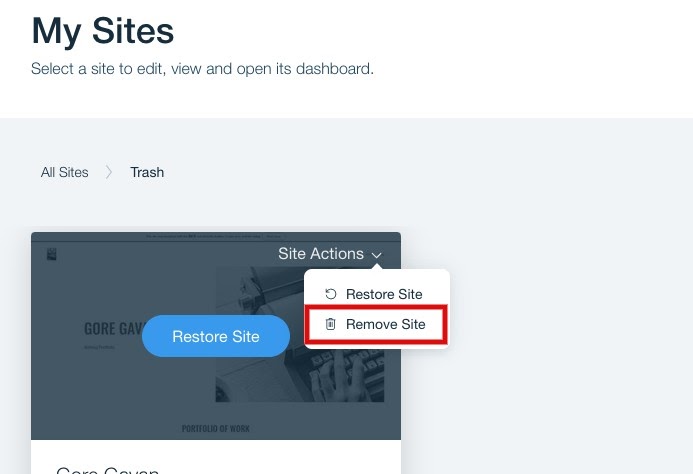Click the Trash breadcrumb item

(147, 172)
